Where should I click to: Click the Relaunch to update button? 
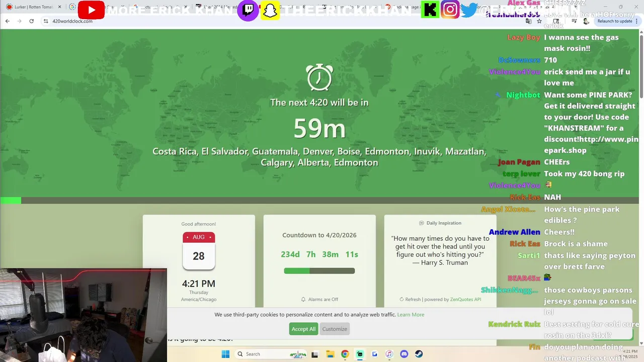pos(615,21)
